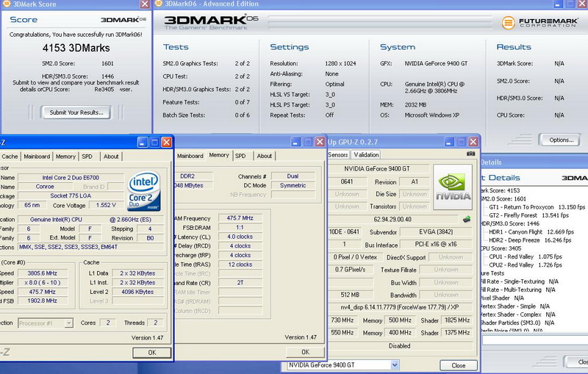Select Fill Rate - Single-Texturing result row
Screen dimensions: 588x374
520,281
